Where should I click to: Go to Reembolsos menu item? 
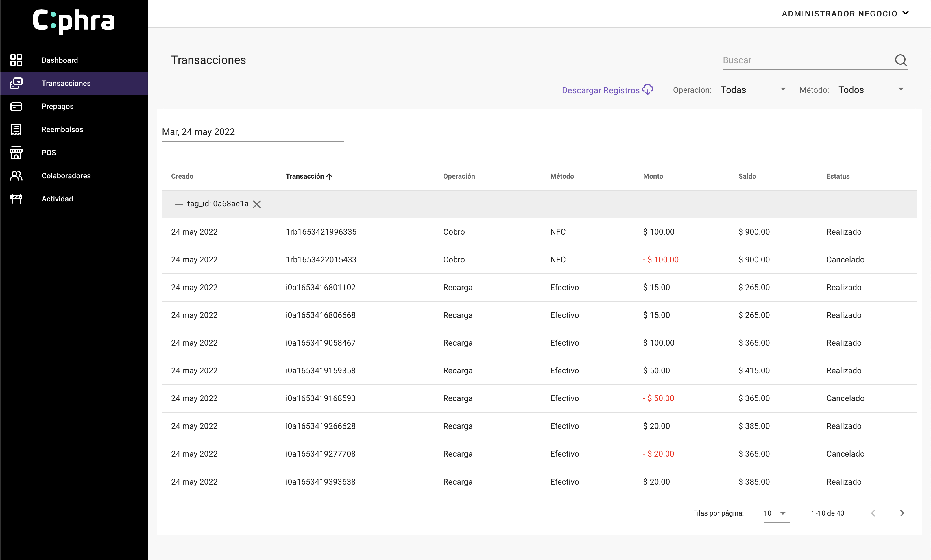click(x=62, y=129)
